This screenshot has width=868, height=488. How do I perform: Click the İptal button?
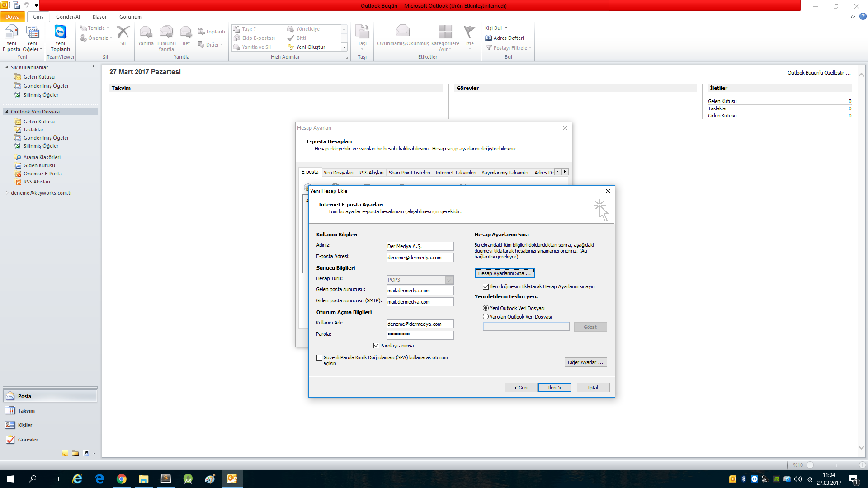[593, 388]
